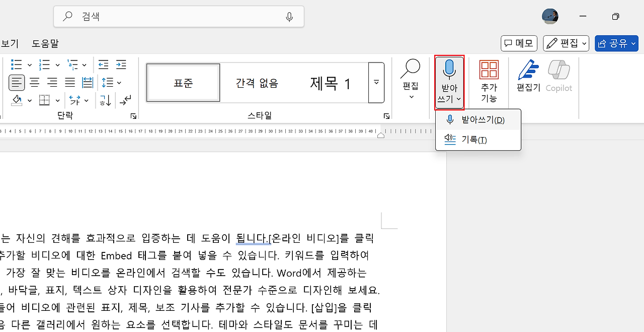Click the 메모 comments button
The height and width of the screenshot is (332, 644).
pos(519,44)
